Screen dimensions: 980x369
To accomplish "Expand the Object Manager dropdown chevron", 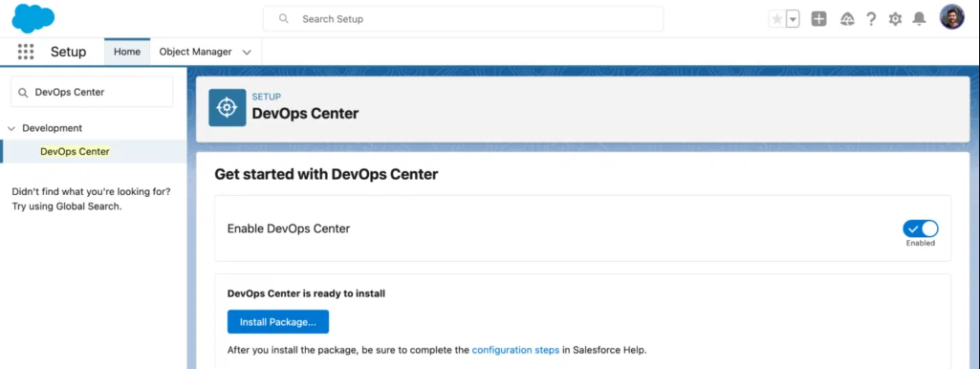I will point(247,53).
